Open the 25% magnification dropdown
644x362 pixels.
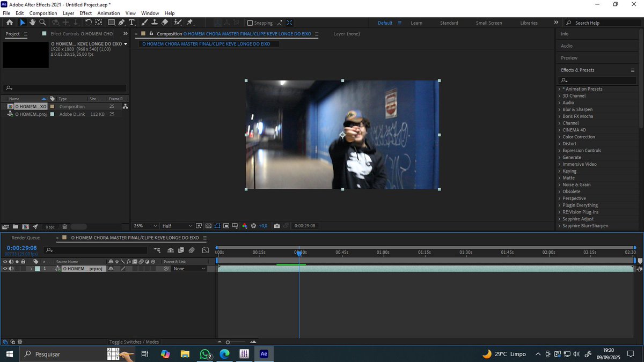145,226
